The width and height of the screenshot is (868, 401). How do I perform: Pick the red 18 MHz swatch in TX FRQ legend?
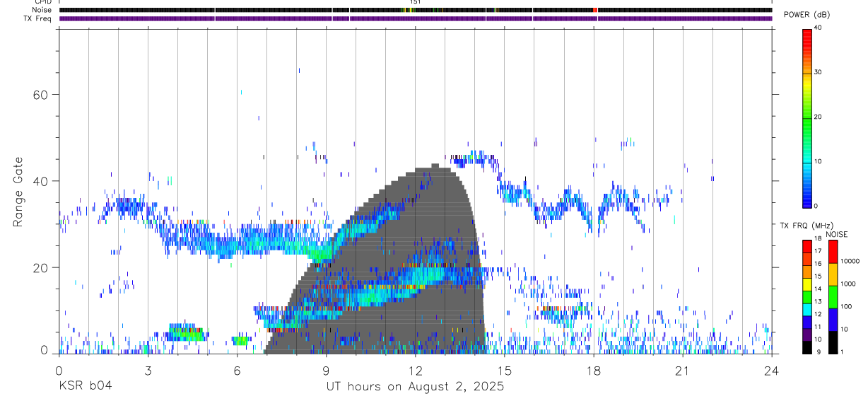807,246
